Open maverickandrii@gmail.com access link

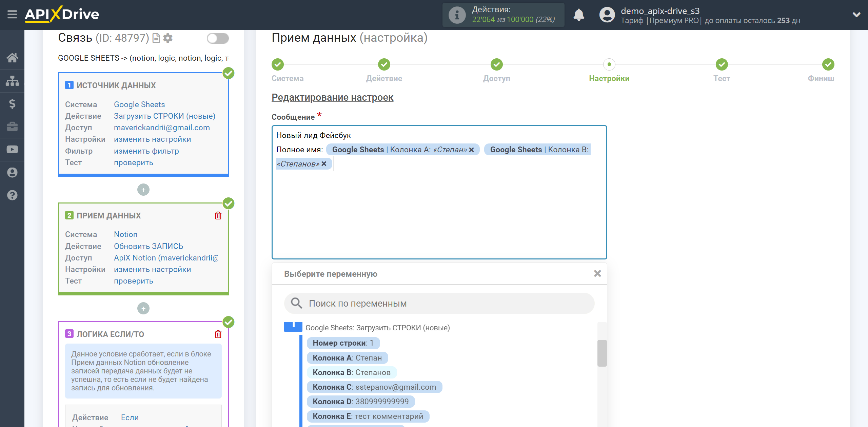pos(162,128)
